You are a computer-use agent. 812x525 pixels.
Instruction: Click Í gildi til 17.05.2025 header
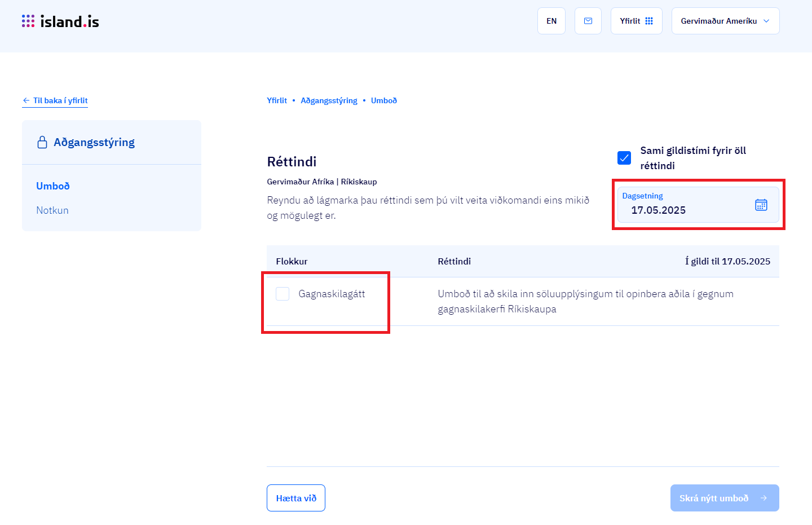coord(727,261)
